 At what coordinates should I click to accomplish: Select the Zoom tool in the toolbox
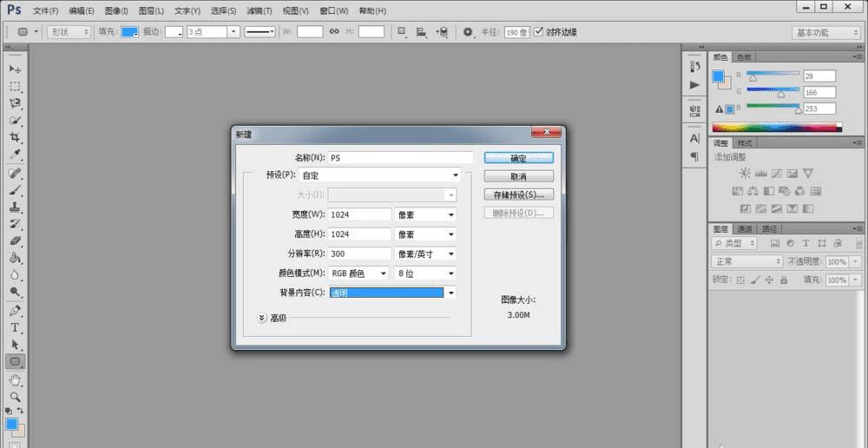[15, 397]
